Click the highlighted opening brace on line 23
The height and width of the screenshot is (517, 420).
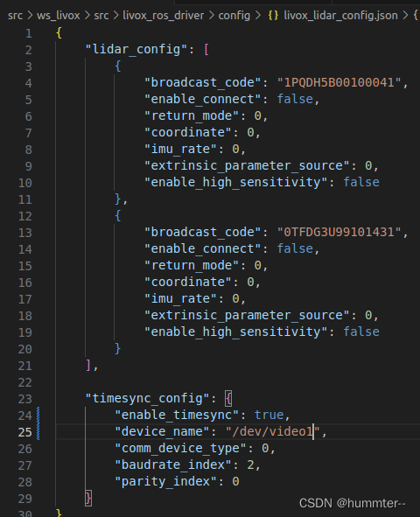point(228,398)
